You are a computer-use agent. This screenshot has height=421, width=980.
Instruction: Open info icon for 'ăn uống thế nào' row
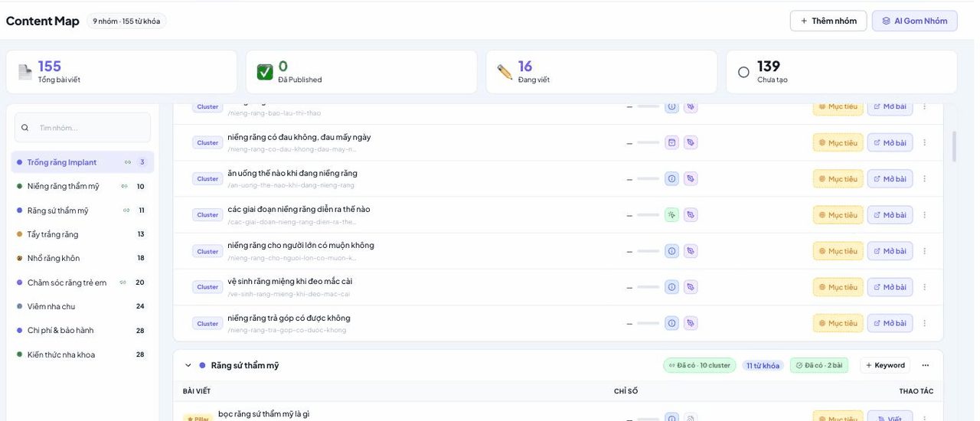671,178
